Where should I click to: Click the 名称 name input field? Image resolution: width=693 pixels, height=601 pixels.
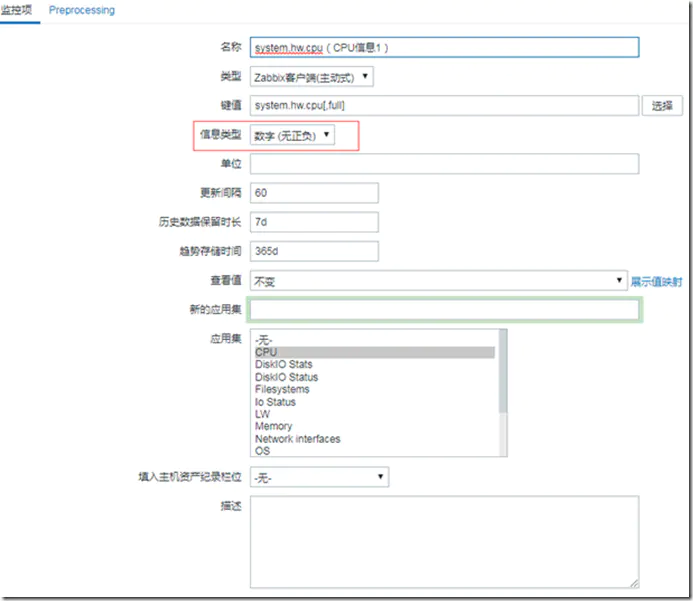(x=444, y=47)
